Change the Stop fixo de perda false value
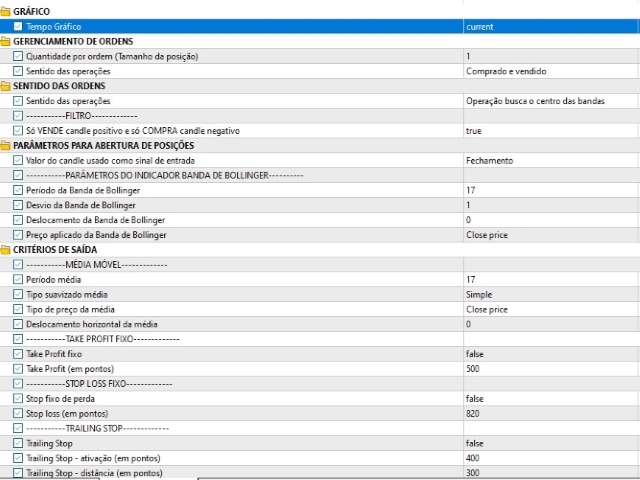Image resolution: width=640 pixels, height=480 pixels. point(551,398)
